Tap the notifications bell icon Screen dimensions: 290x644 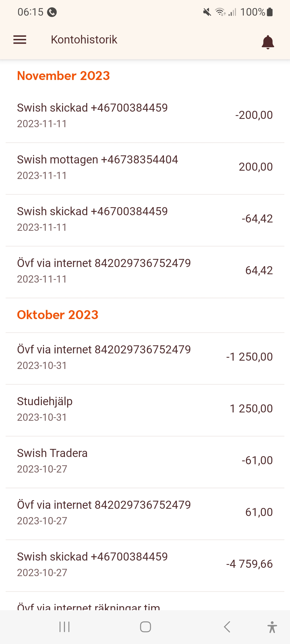click(268, 42)
